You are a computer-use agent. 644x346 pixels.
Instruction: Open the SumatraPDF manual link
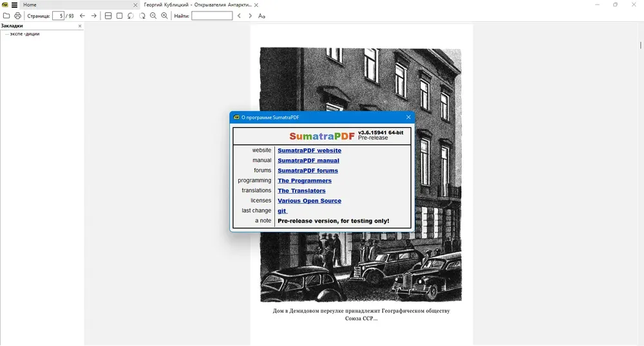point(308,161)
